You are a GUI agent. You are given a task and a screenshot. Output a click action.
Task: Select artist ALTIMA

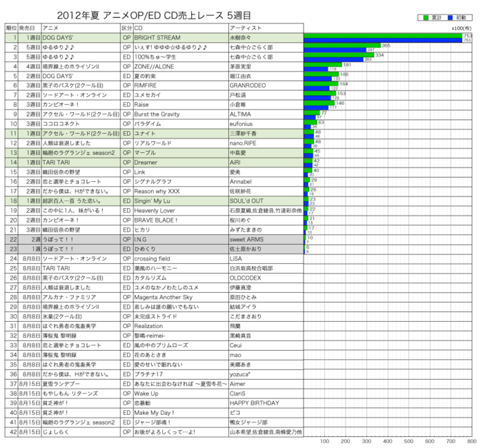[x=266, y=114]
